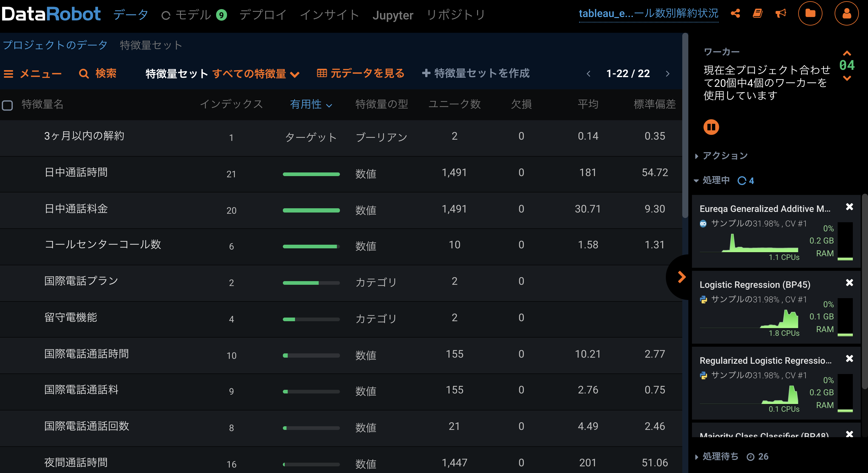Open the すべての特徴量 feature list dropdown
868x473 pixels.
coord(256,74)
